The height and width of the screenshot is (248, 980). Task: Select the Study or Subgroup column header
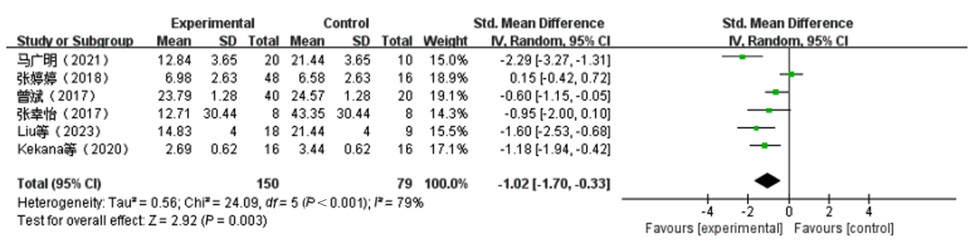pos(75,41)
